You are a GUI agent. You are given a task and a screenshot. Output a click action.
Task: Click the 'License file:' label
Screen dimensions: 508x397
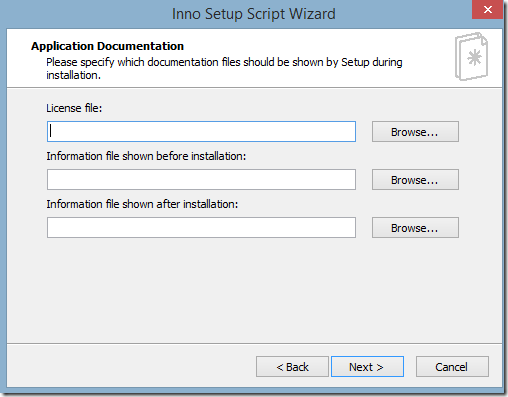click(74, 108)
